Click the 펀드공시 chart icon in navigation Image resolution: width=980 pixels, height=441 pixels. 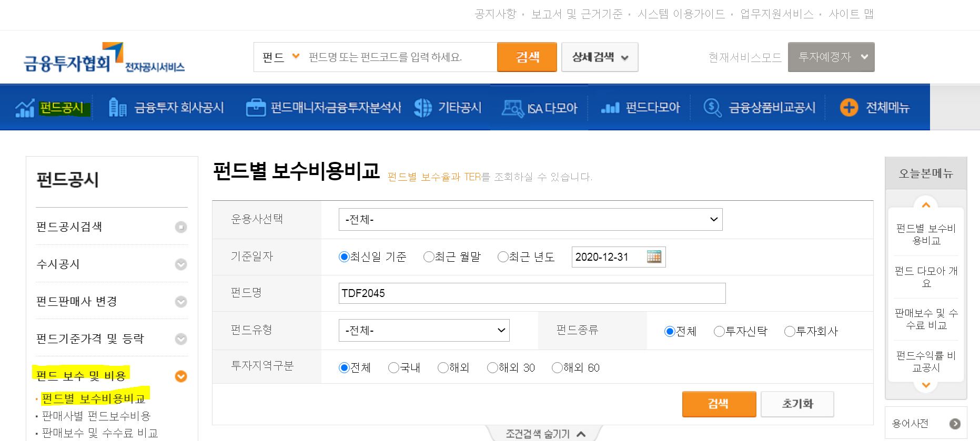[x=25, y=108]
